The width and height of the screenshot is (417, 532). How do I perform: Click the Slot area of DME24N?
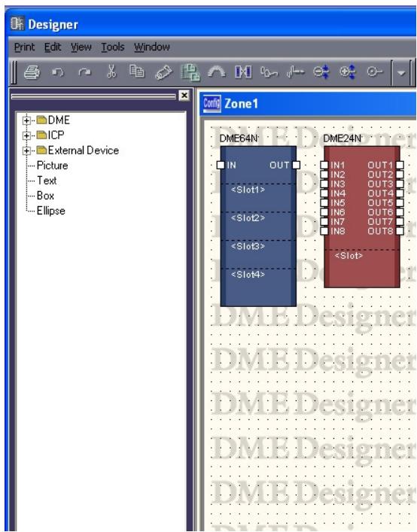tap(349, 256)
